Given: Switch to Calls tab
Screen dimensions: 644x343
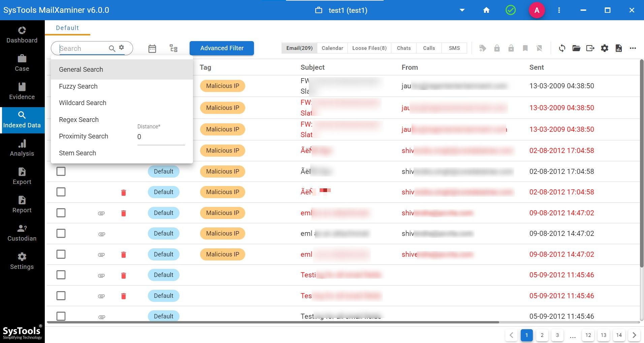Looking at the screenshot, I should tap(429, 48).
